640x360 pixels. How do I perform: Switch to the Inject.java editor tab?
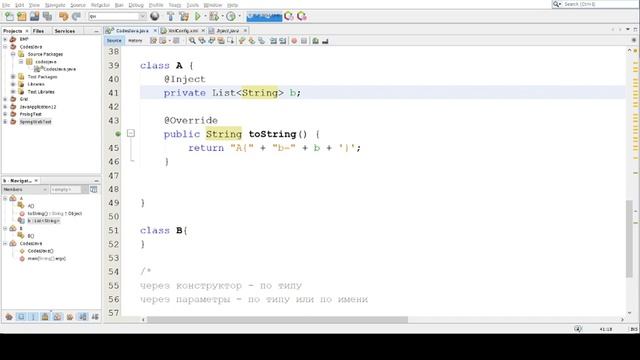(x=228, y=31)
